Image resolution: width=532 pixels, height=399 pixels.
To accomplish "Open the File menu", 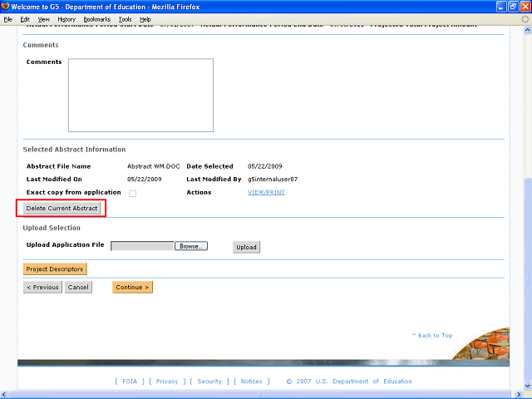I will [7, 19].
